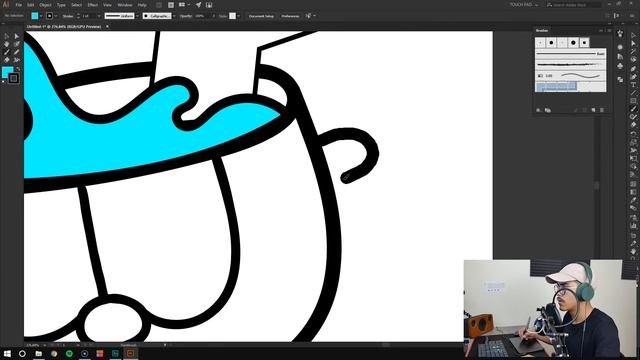
Task: Open File Explorer from the taskbar
Action: coord(38,353)
